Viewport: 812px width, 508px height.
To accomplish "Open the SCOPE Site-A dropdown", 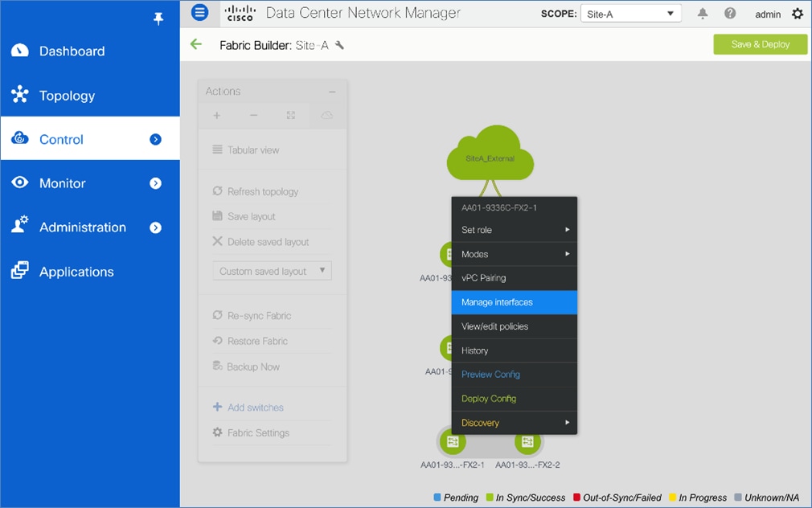I will [630, 14].
